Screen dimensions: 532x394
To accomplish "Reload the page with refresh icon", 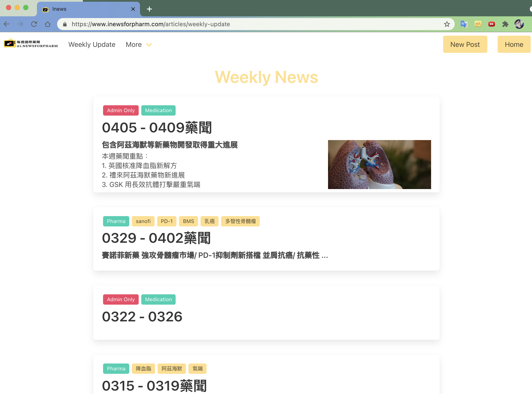I will click(34, 24).
